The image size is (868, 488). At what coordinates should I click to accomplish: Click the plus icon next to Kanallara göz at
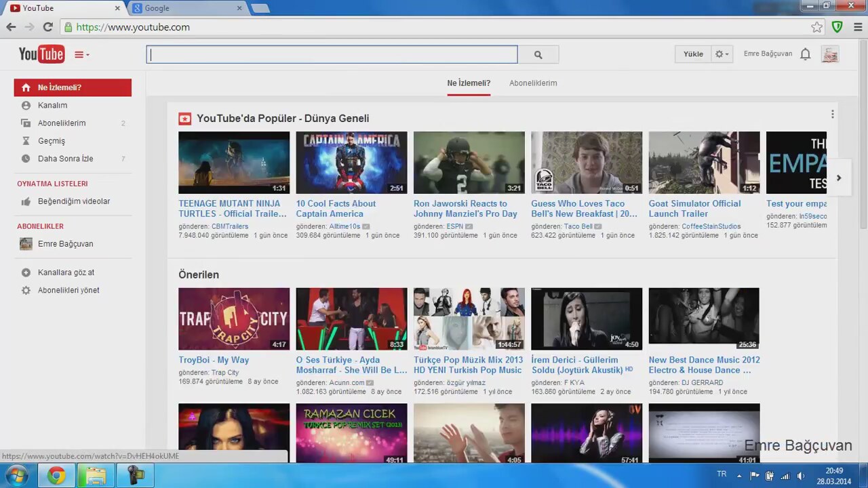26,272
